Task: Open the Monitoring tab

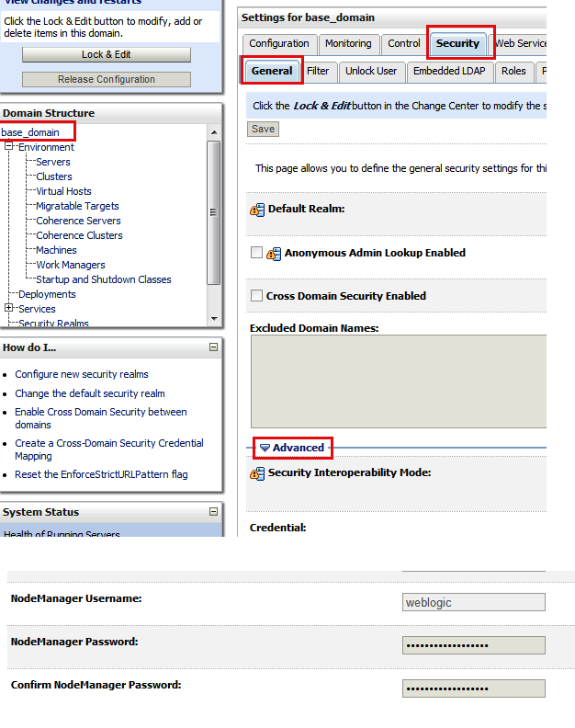Action: pos(348,43)
